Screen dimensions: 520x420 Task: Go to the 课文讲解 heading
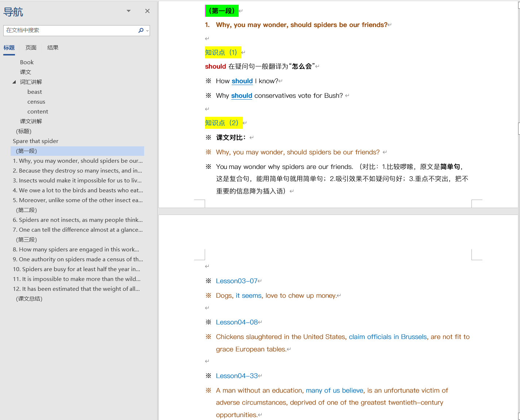(31, 122)
